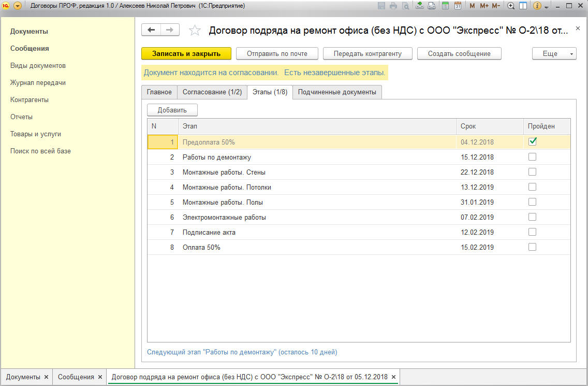588x386 pixels.
Task: Open 'Товары и услуги' in the sidebar
Action: click(x=36, y=134)
